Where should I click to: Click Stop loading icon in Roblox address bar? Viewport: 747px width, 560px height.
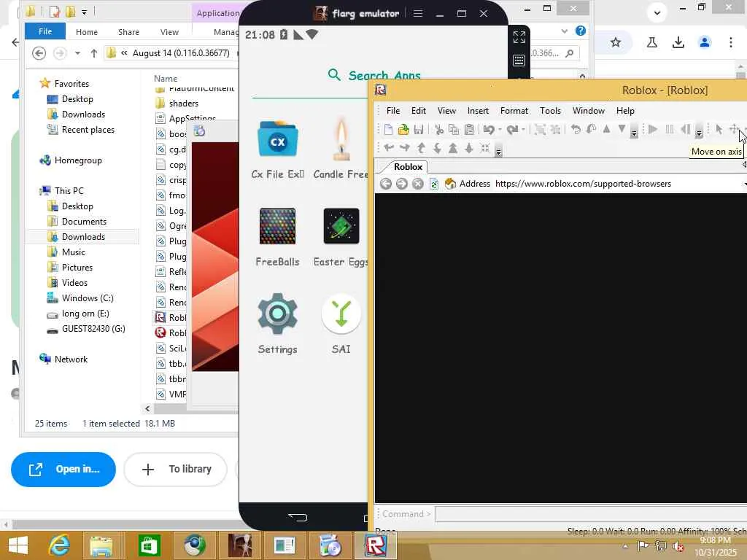tap(418, 184)
